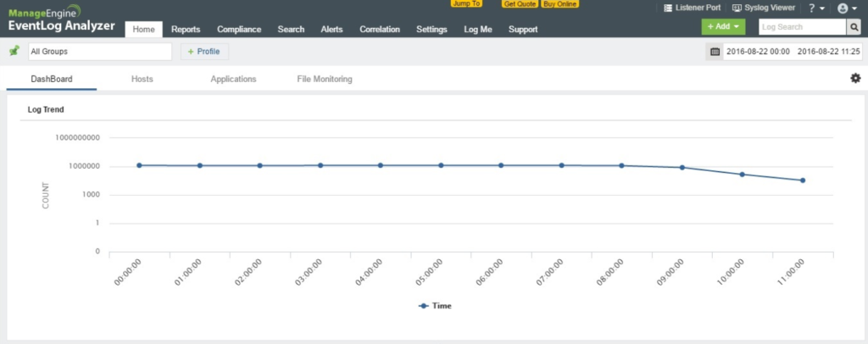Expand the user account menu
Image resolution: width=868 pixels, height=344 pixels.
[844, 8]
